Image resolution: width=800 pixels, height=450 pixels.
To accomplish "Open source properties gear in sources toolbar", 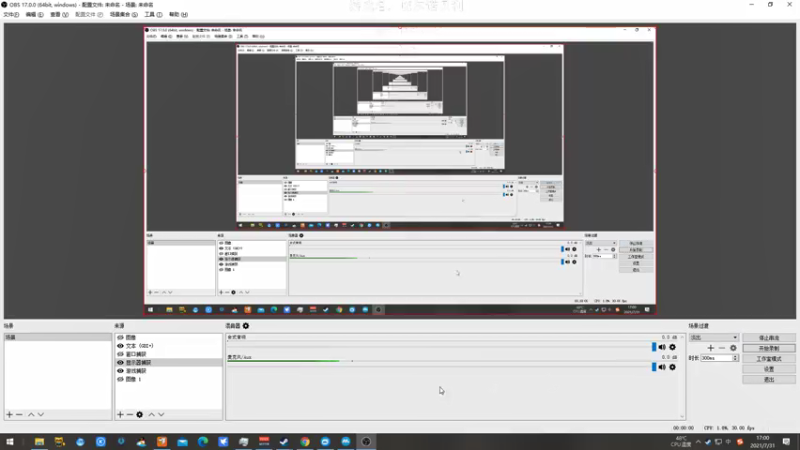I will tap(140, 414).
